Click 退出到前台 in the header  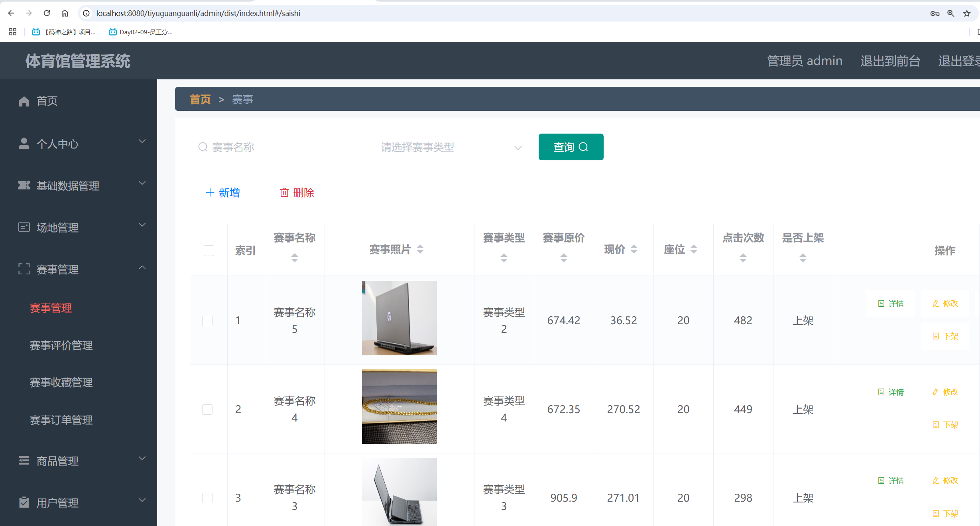(x=890, y=61)
